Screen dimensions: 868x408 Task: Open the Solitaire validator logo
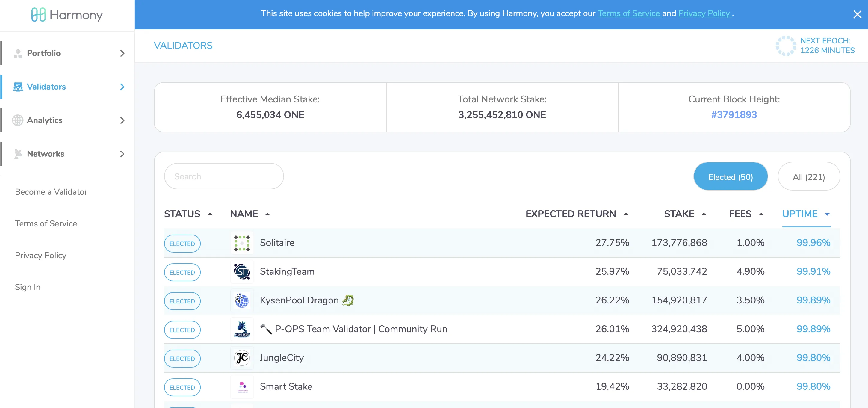pos(242,243)
